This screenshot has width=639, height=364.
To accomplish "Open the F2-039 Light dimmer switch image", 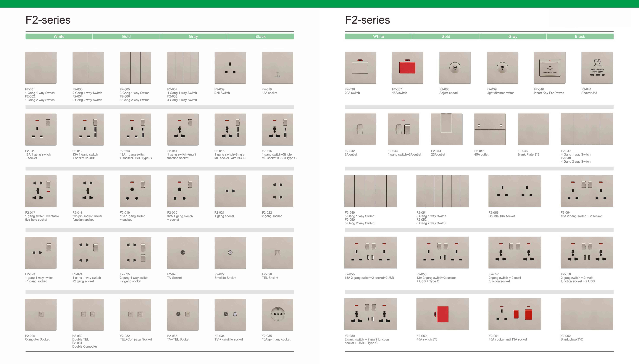I will tap(502, 68).
